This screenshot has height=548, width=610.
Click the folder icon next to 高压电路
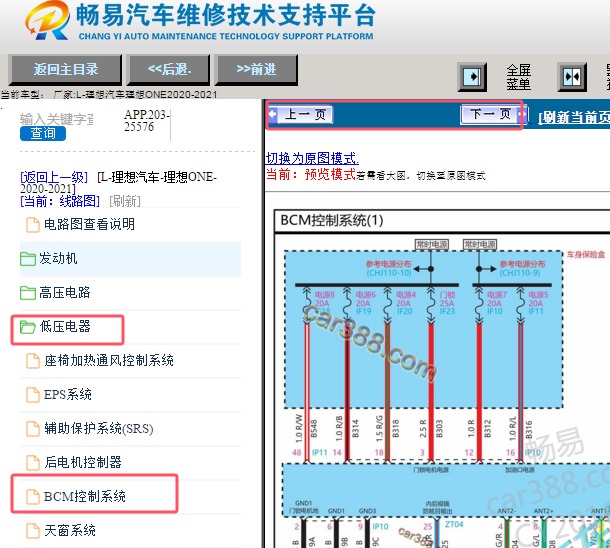(x=28, y=293)
